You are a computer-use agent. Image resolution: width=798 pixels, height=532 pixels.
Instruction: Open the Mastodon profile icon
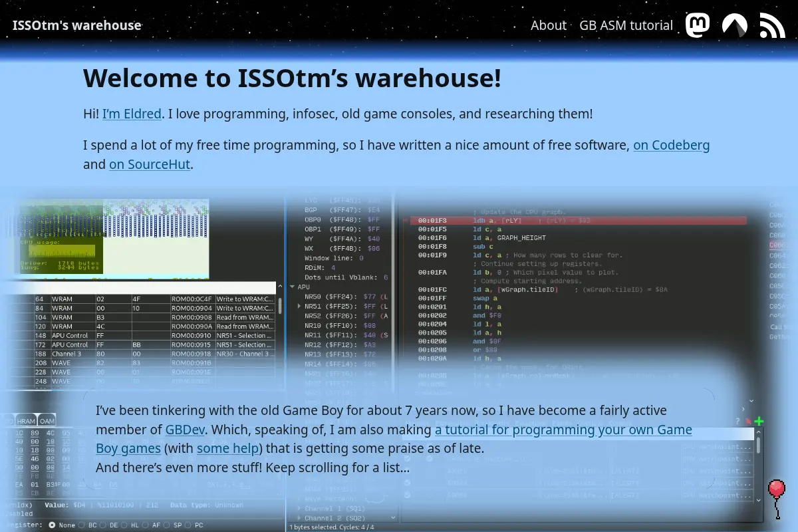pyautogui.click(x=698, y=25)
